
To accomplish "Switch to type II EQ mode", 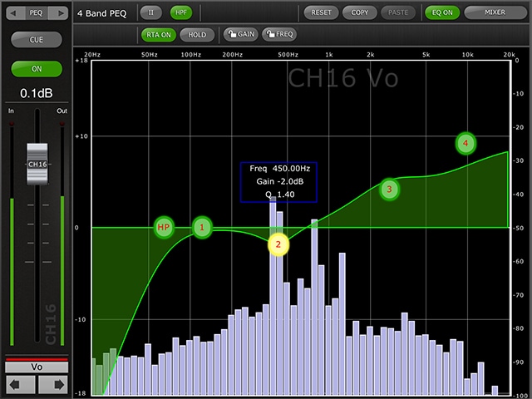I will coord(151,12).
